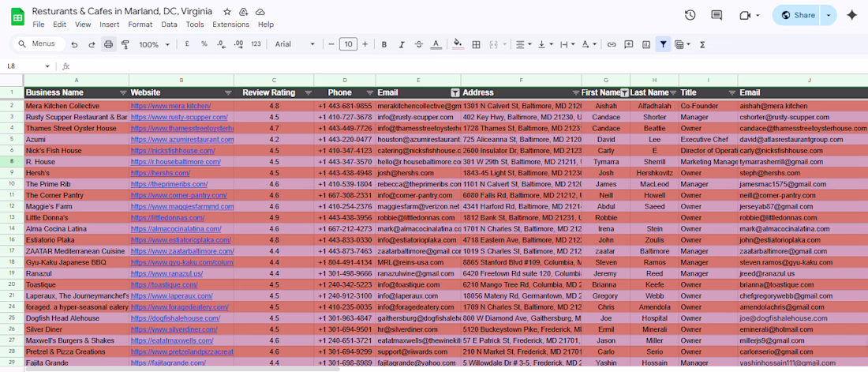
Task: Insert a comment from toolbar
Action: point(629,44)
